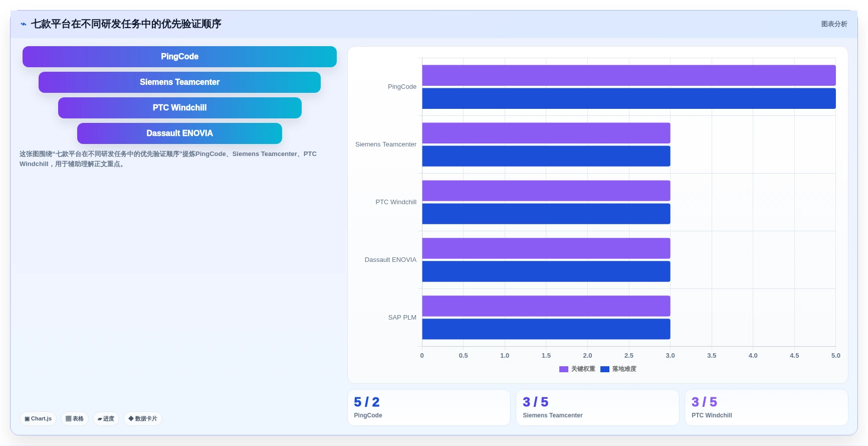Click the blue chart bar for SAP PLM
This screenshot has width=868, height=446.
(546, 329)
